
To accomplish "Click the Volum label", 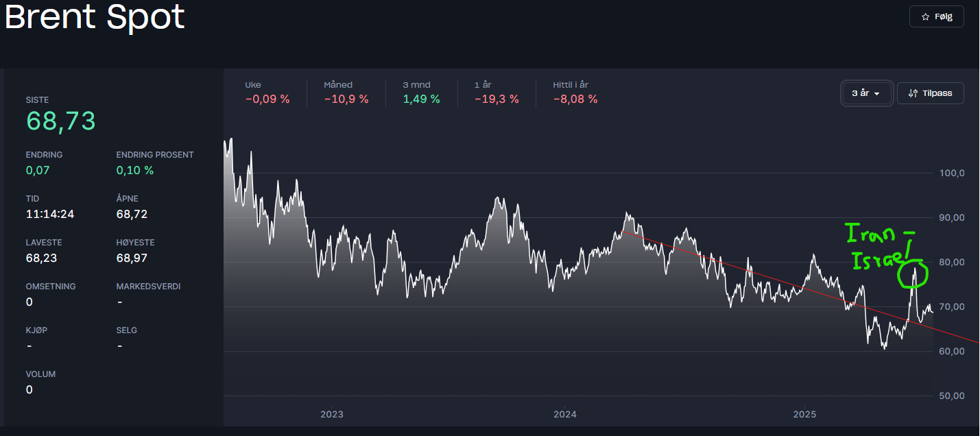I will click(x=40, y=374).
